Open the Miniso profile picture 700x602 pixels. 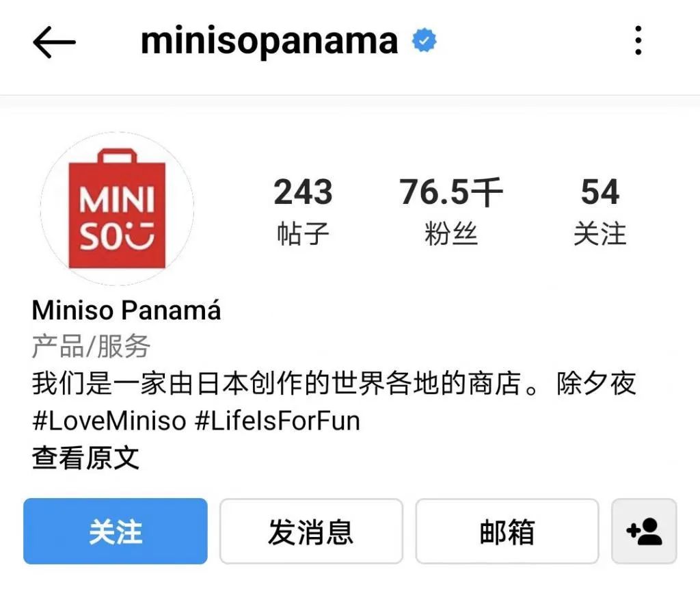click(x=117, y=209)
